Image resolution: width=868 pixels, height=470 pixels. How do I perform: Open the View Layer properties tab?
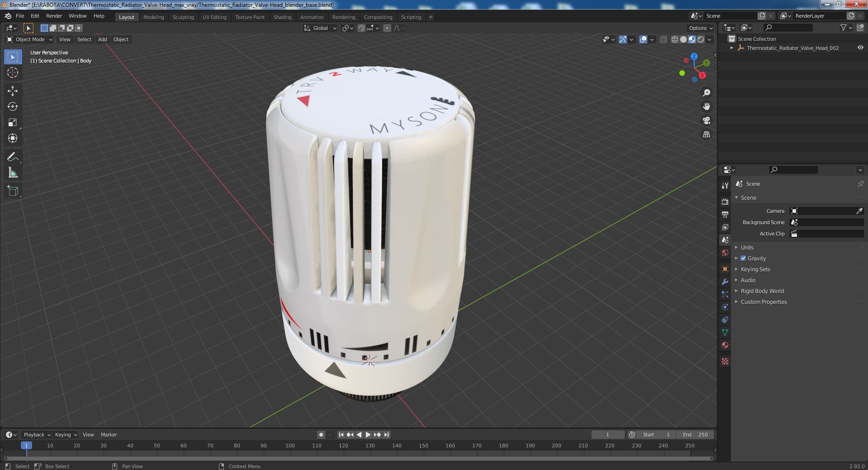pyautogui.click(x=725, y=227)
